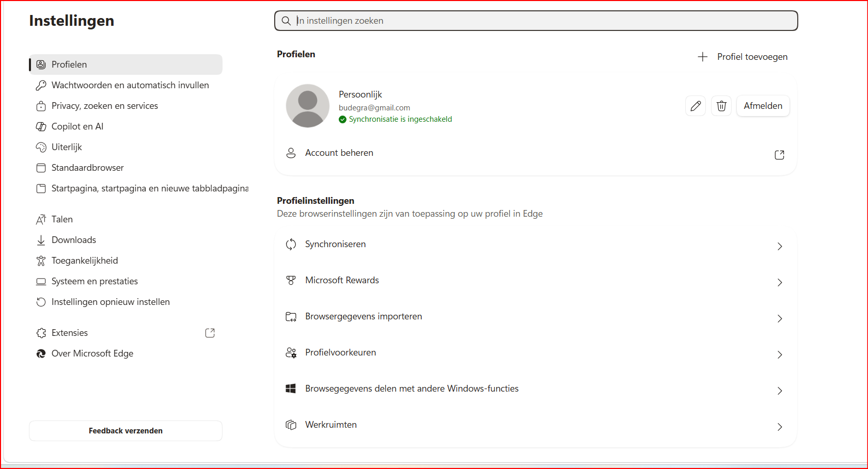
Task: Click the profile avatar picture
Action: coord(308,106)
